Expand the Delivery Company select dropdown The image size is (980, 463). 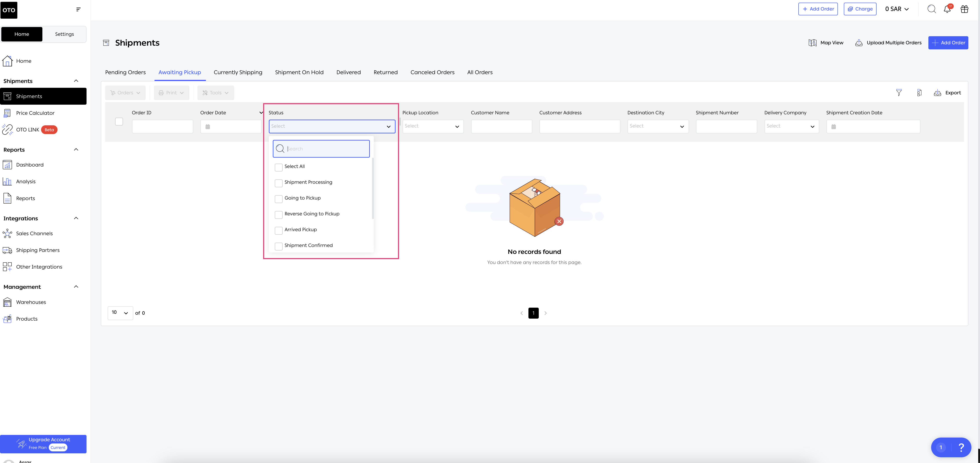[x=791, y=126]
